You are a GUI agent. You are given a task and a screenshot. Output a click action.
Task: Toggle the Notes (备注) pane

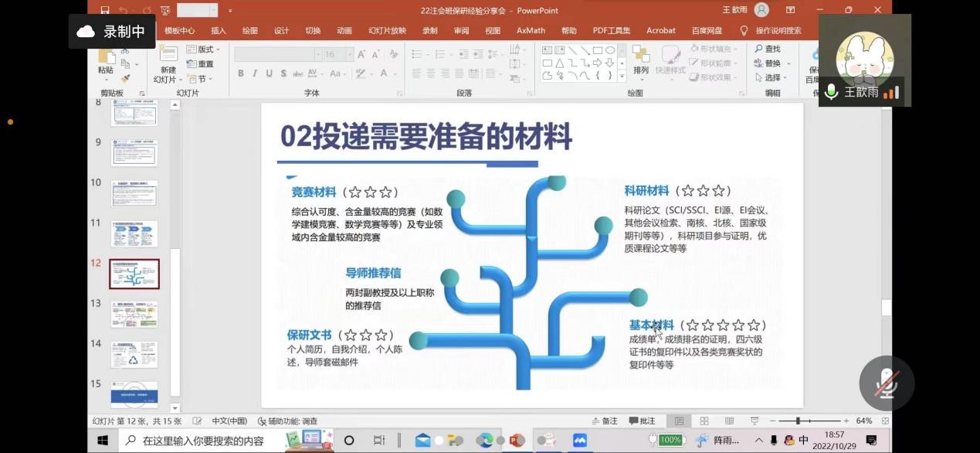coord(605,421)
